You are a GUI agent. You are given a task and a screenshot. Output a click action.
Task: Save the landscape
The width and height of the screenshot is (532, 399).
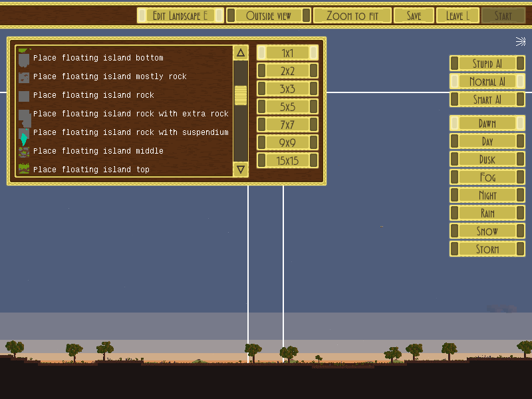(414, 15)
